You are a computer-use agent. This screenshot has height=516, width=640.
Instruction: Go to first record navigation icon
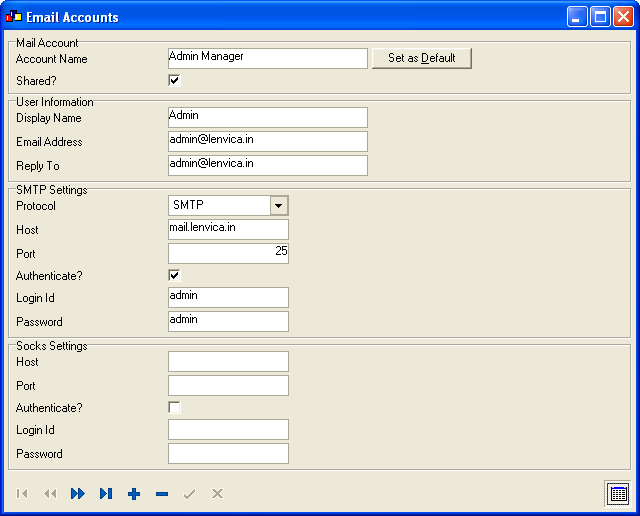tap(22, 494)
